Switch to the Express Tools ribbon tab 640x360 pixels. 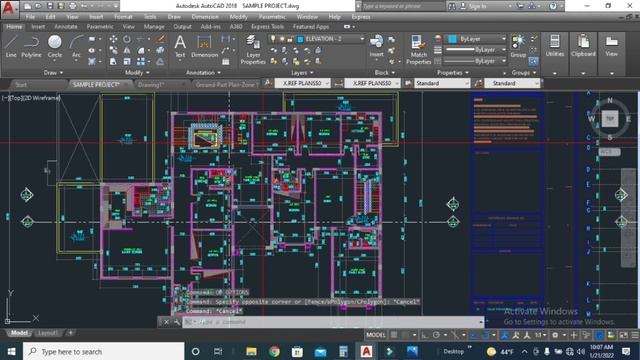(x=267, y=27)
